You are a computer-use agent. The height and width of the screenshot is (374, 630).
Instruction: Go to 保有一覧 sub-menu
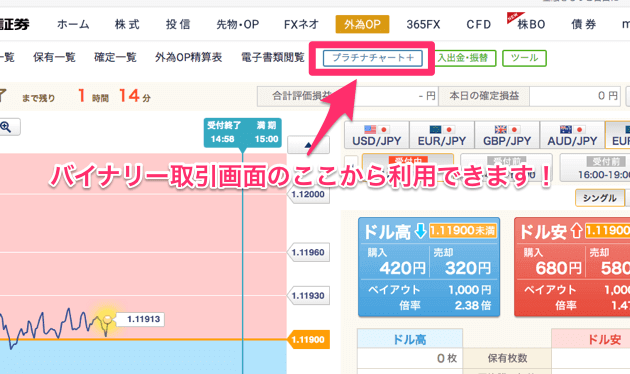click(x=54, y=57)
